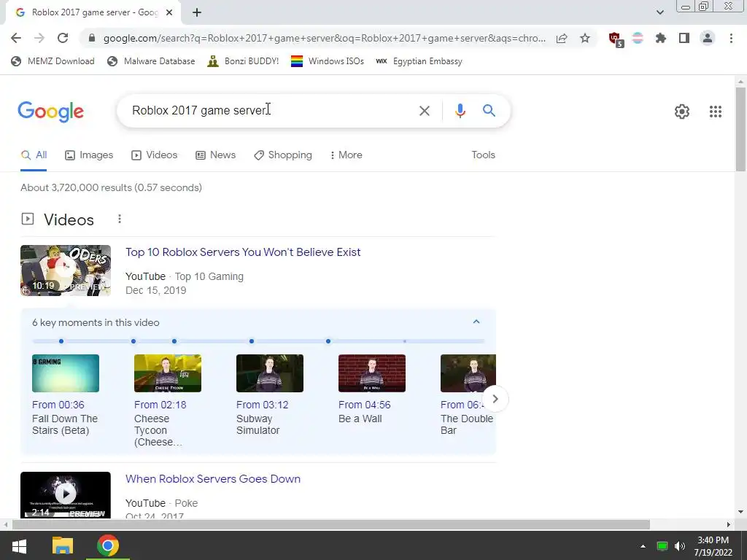Reload the current page
Image resolution: width=747 pixels, height=560 pixels.
click(63, 38)
